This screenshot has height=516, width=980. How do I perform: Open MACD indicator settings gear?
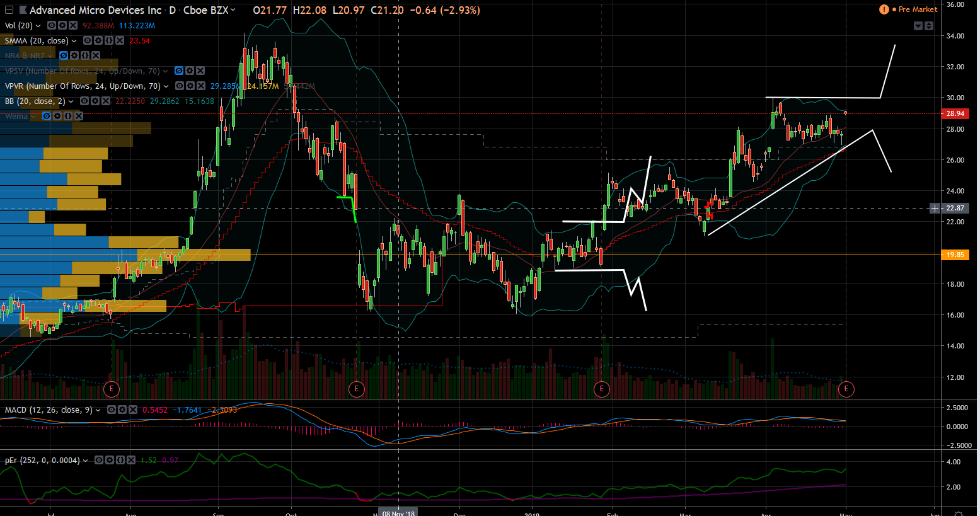[122, 410]
